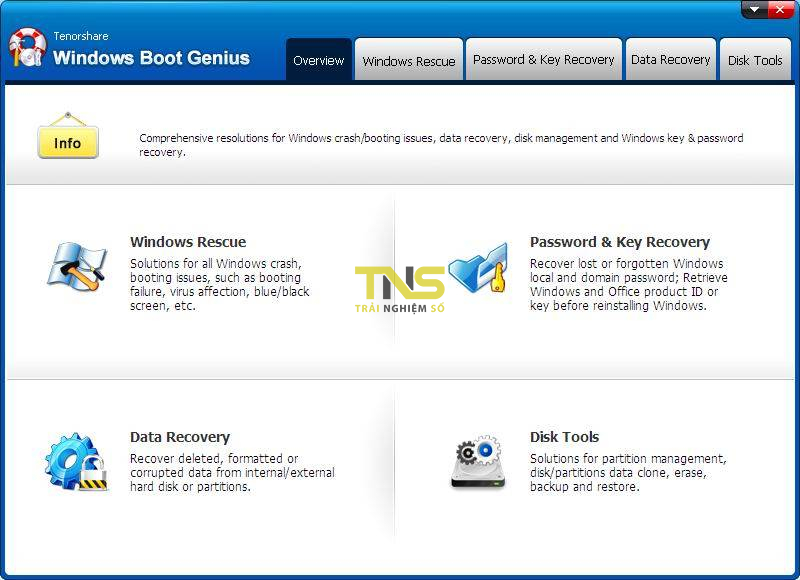Click the Windows Rescue hammer icon

78,267
